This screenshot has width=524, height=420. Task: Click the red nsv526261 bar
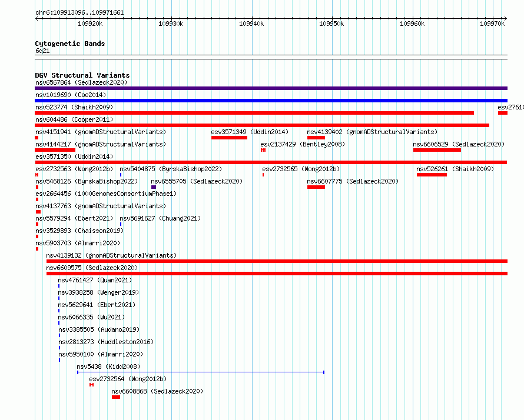pyautogui.click(x=432, y=175)
